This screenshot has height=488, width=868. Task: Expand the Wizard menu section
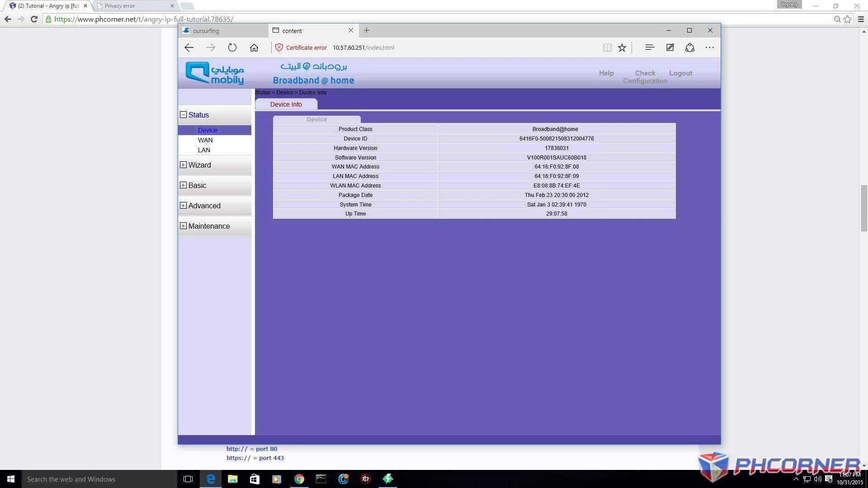(x=183, y=165)
